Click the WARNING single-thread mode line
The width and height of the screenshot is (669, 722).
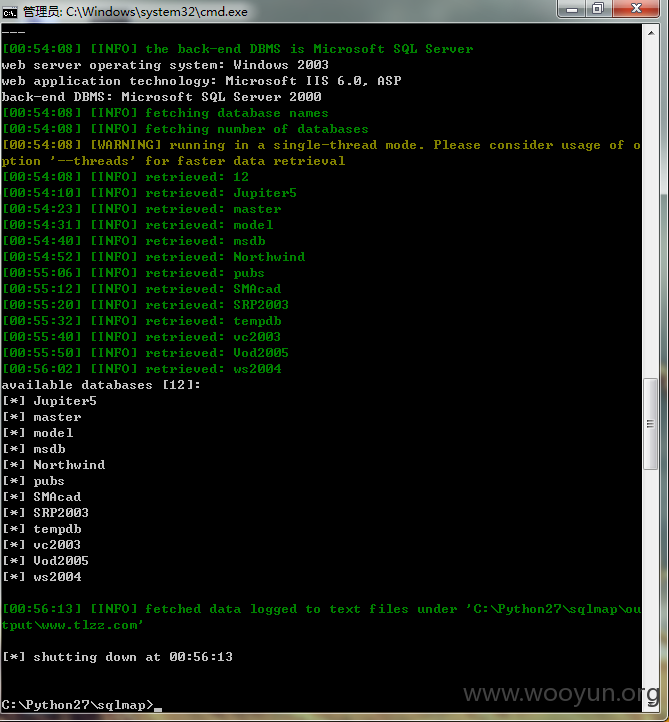(321, 153)
